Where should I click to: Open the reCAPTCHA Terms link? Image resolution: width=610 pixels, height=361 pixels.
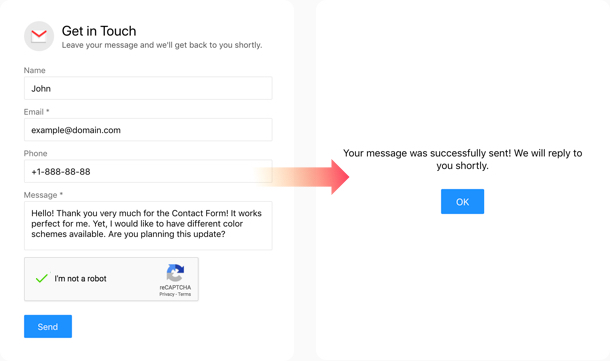tap(184, 294)
